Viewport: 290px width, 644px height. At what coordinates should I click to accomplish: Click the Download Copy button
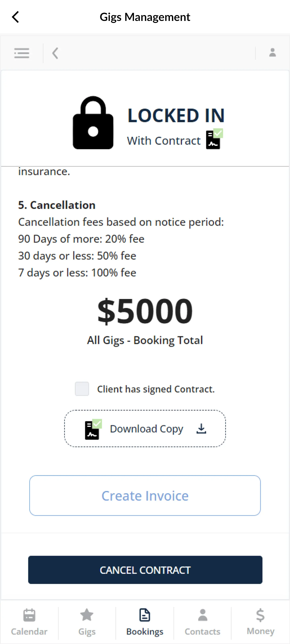pyautogui.click(x=145, y=429)
